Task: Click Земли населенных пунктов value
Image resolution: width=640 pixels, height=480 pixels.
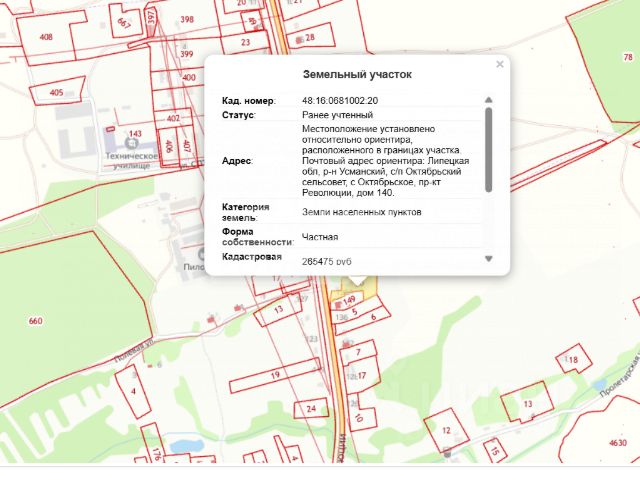Action: 362,212
